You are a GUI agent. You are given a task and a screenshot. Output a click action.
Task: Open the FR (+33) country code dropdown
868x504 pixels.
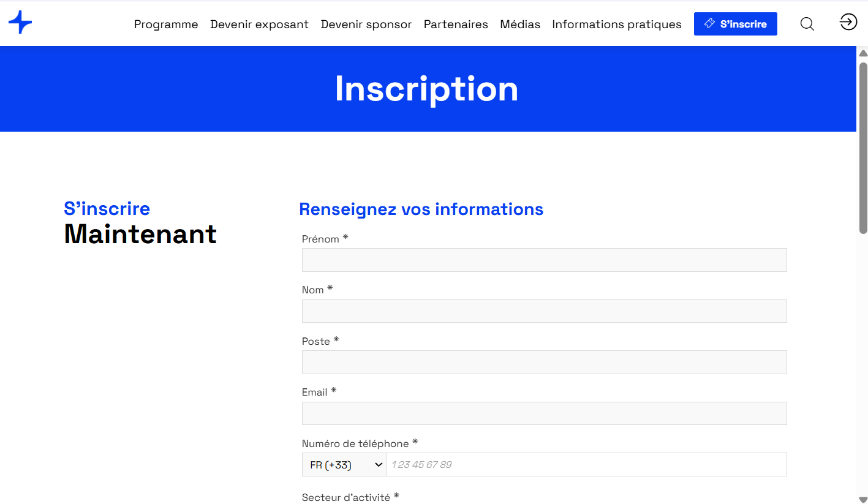(x=344, y=465)
